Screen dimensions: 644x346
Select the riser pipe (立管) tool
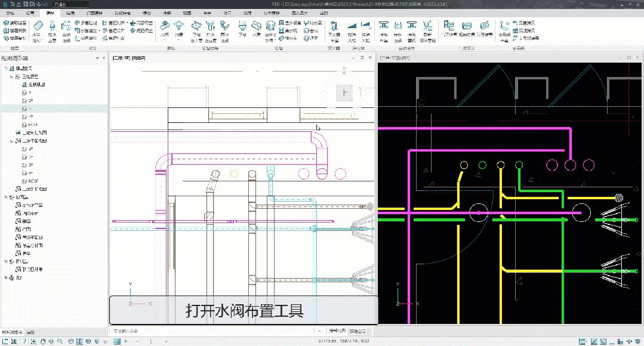52,31
